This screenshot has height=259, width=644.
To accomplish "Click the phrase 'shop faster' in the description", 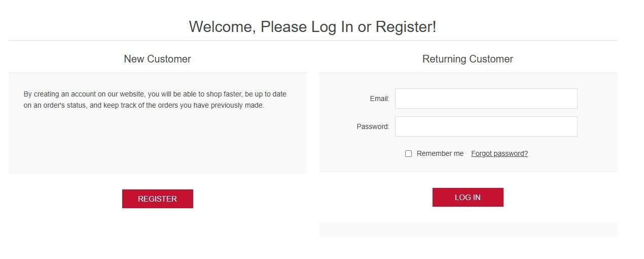I will [x=224, y=94].
